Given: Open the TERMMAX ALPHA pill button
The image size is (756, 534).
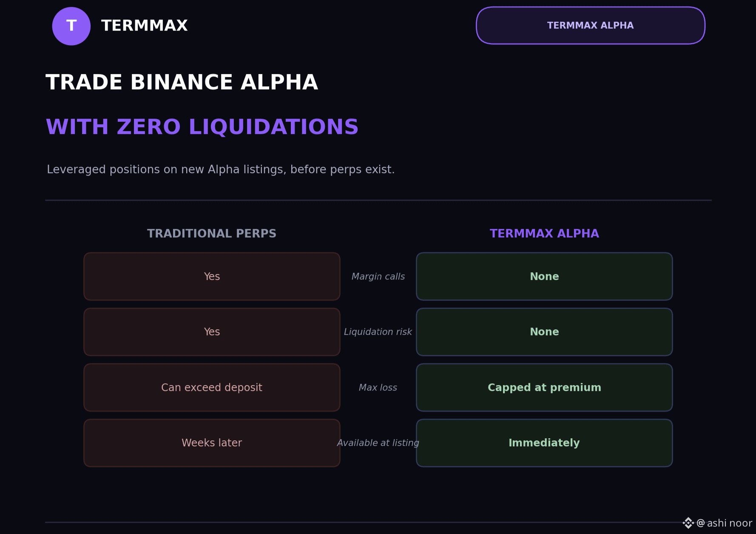Looking at the screenshot, I should (x=591, y=26).
